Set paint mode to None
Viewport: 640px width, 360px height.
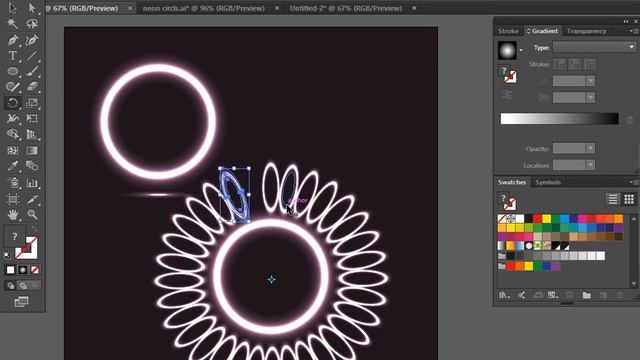tap(35, 270)
